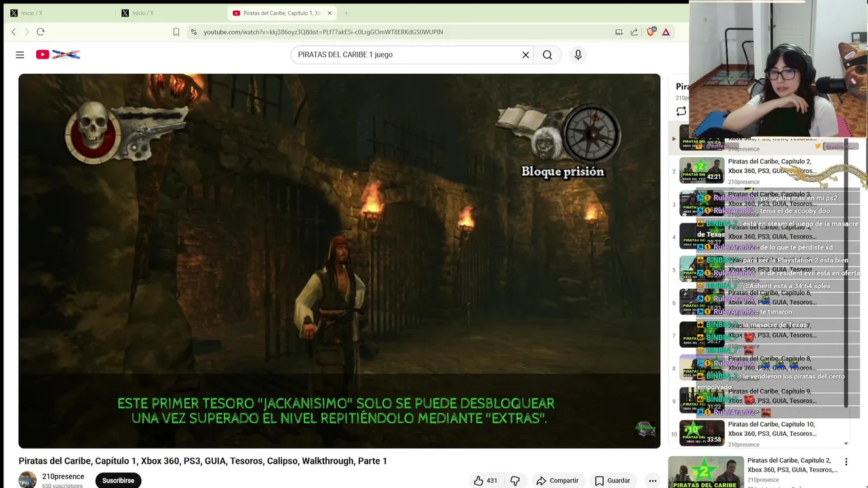868x488 pixels.
Task: Run search with magnifying glass button
Action: [547, 55]
